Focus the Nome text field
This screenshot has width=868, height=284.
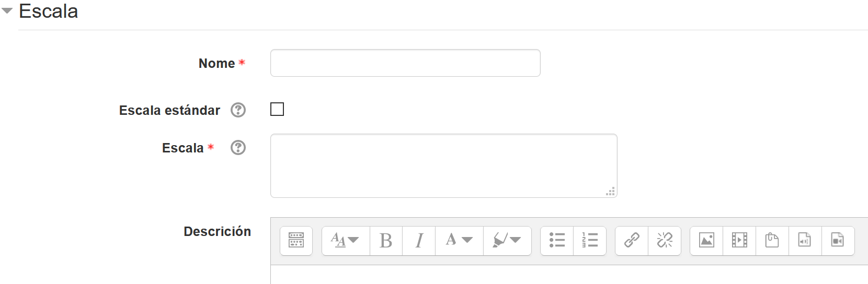click(405, 63)
